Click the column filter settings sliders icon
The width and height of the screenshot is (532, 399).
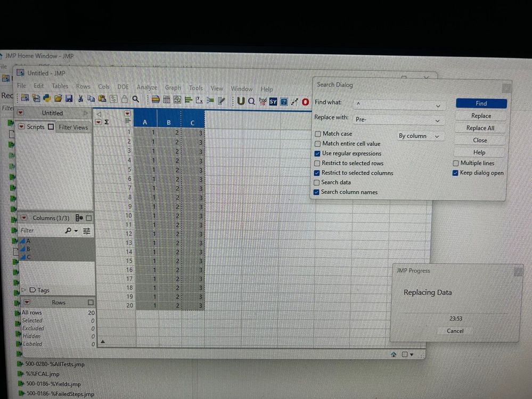pos(86,231)
